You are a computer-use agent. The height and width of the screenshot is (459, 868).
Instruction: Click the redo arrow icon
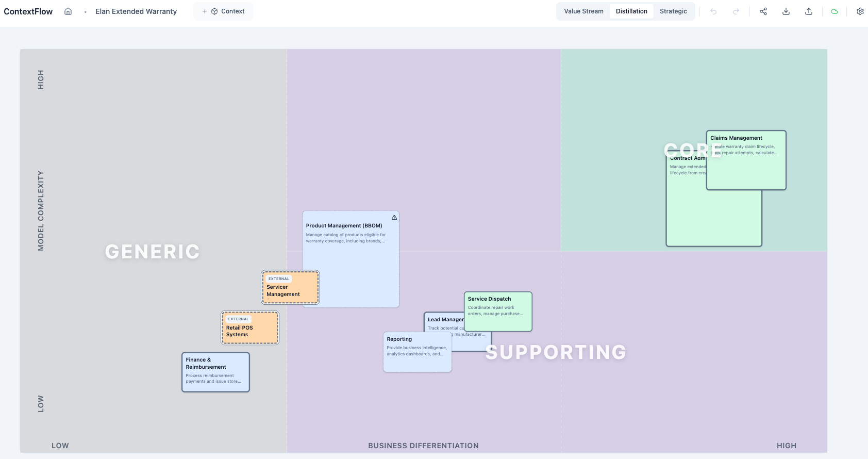736,11
